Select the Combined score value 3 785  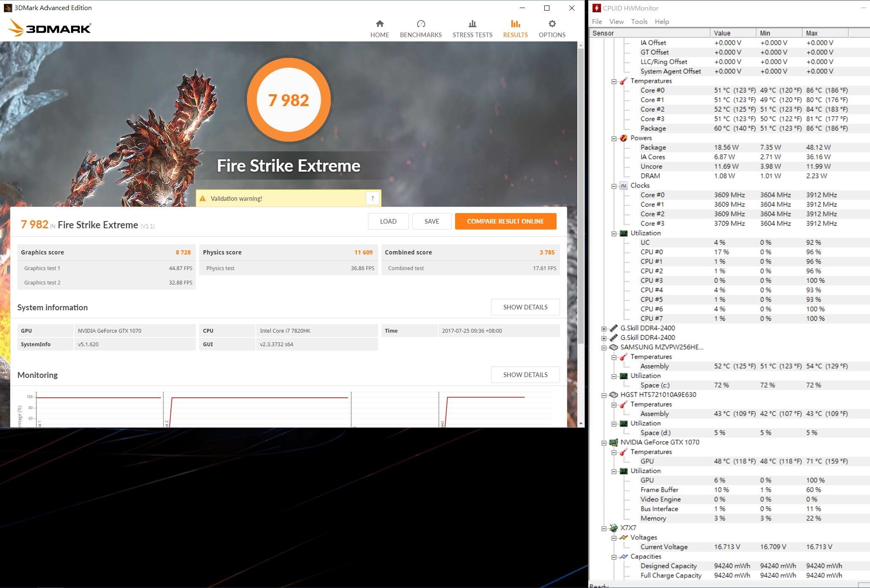[547, 252]
